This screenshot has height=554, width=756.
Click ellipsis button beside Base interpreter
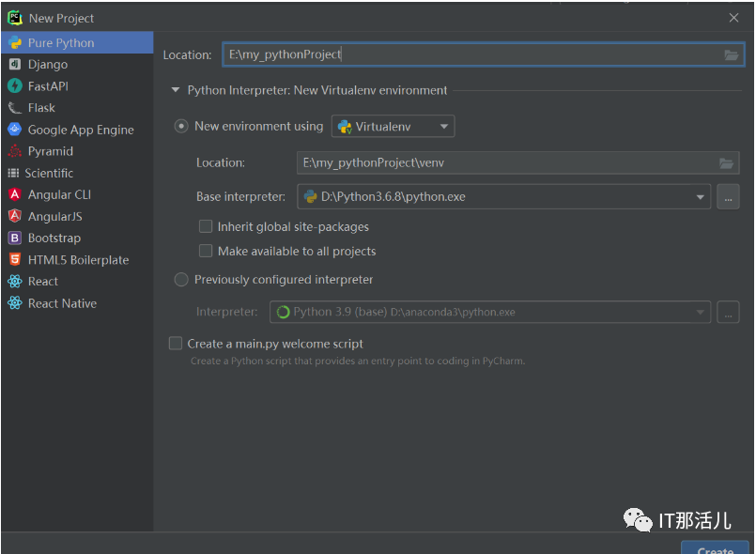728,197
